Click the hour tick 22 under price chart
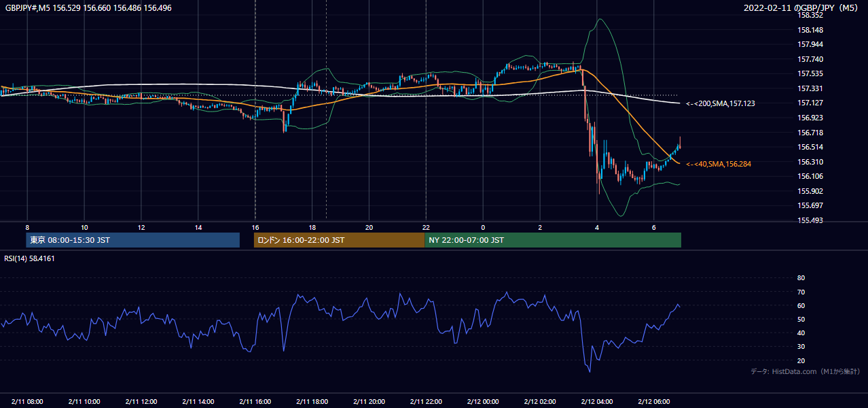Viewport: 868px width, 408px height. [x=426, y=227]
